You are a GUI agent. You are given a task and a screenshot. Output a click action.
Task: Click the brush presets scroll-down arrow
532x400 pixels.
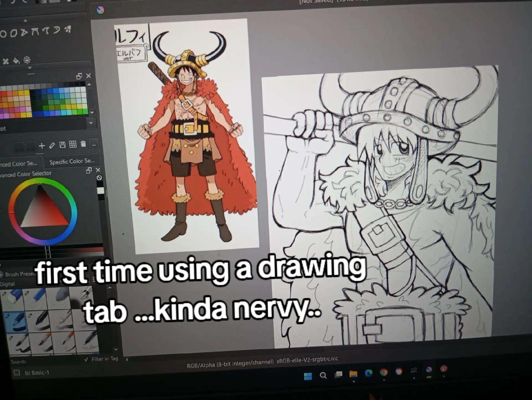(x=116, y=350)
